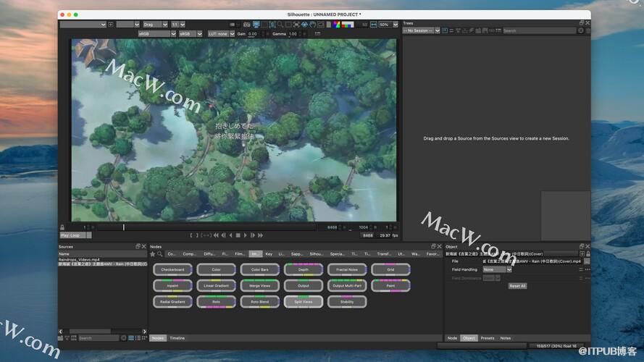The image size is (644, 362).
Task: Click the eye preview icon in viewer toolbar
Action: 304,25
